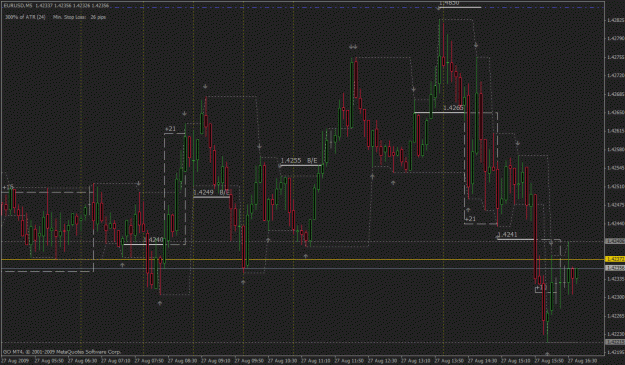Select the 1.42755 price scale value
Viewport: 625px width, 365px height.
pyautogui.click(x=615, y=57)
